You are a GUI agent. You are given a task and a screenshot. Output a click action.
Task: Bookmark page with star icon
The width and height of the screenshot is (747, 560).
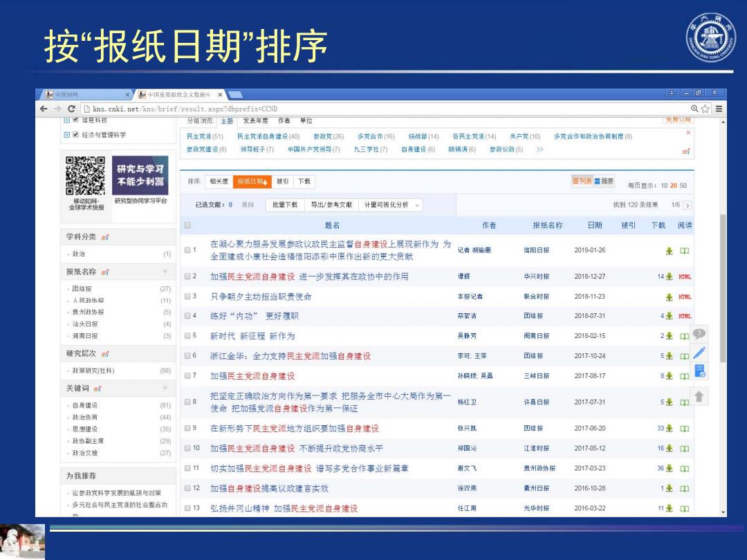click(x=705, y=109)
